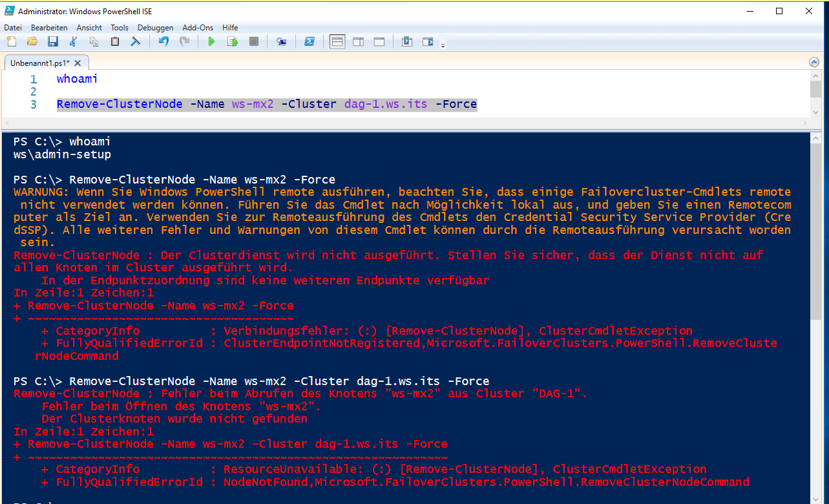The image size is (829, 504).
Task: Show script pane on the right layout
Action: point(358,41)
